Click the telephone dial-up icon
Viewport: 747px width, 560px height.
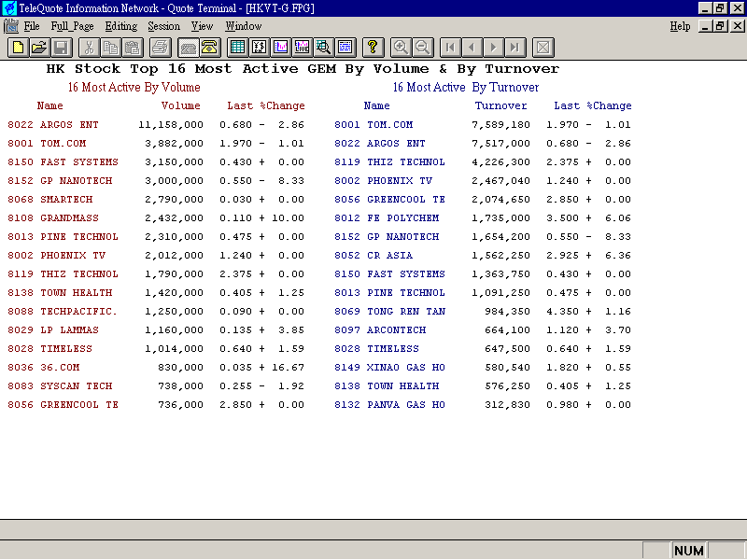point(210,48)
